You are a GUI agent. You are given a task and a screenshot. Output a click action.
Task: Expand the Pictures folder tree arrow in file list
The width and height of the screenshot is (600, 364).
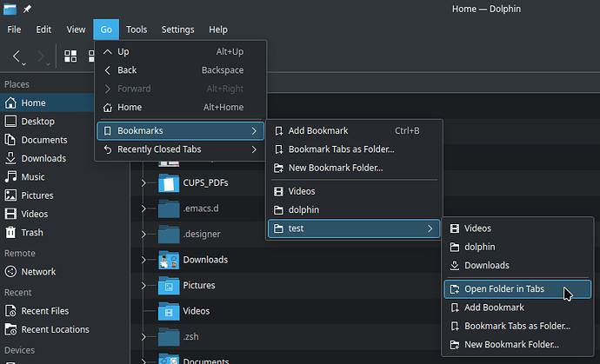coord(143,285)
